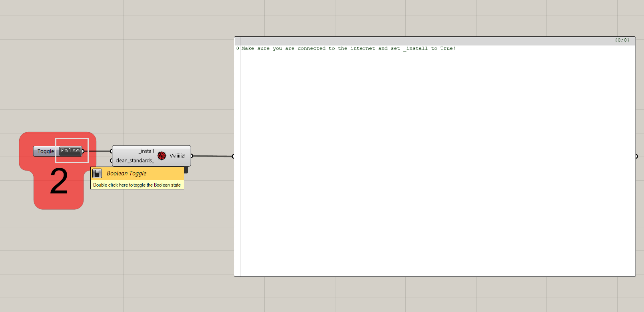Click the panel's right output grip
The width and height of the screenshot is (644, 312).
pyautogui.click(x=636, y=156)
